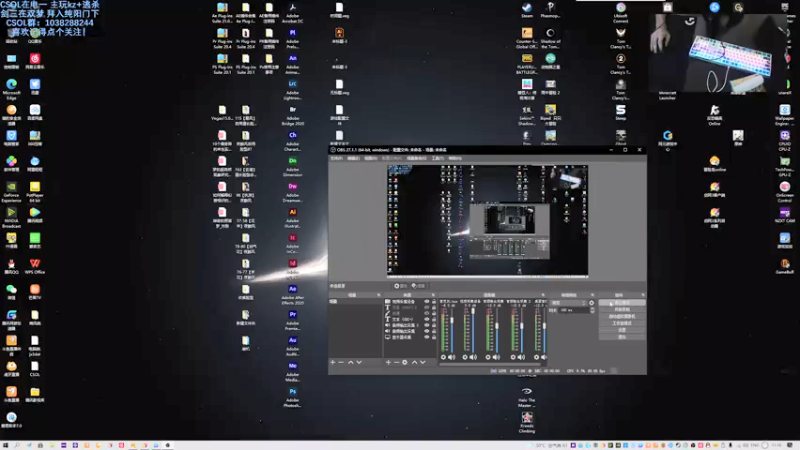Screen dimensions: 800x450
Task: Toggle visibility eye of first OBS source
Action: [x=427, y=302]
